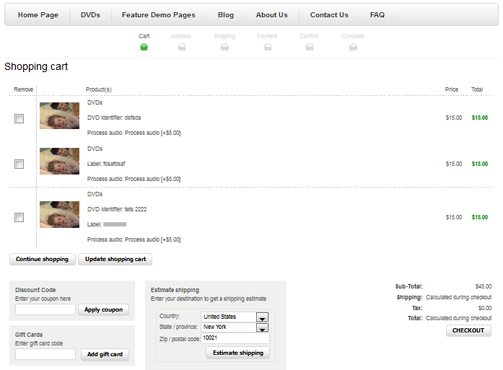Open thumbnail of DVD identifier dsfsda item
The image size is (503, 370).
click(60, 116)
